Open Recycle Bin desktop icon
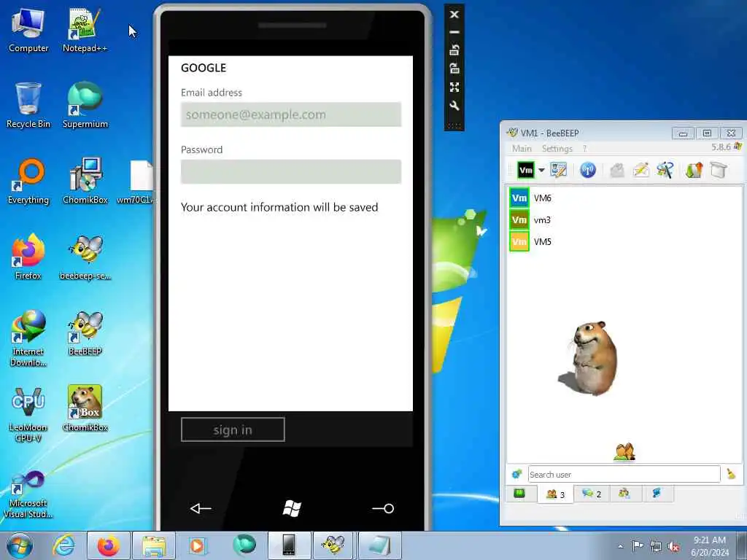This screenshot has width=747, height=560. coord(28,106)
